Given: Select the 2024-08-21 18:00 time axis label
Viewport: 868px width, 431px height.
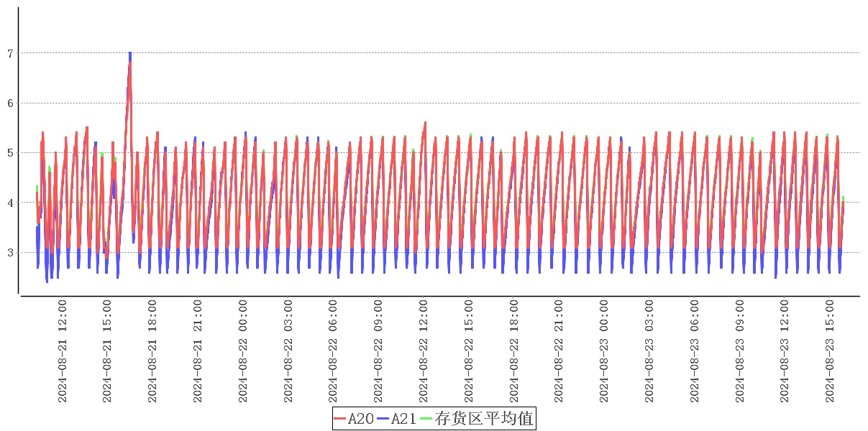Looking at the screenshot, I should [x=152, y=352].
